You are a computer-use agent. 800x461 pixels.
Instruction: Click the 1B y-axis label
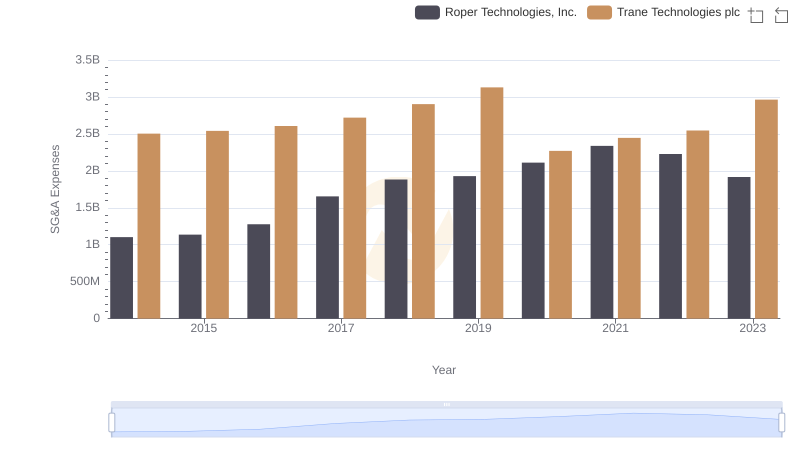(x=93, y=244)
